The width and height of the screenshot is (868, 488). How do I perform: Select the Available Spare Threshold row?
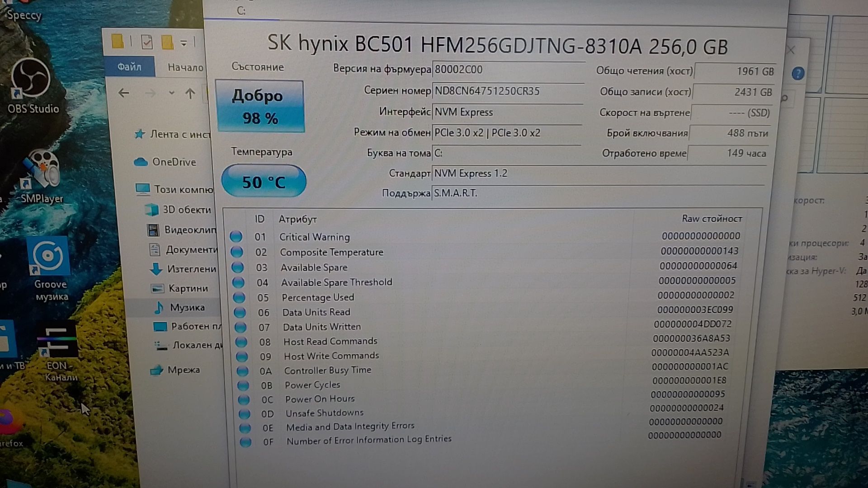coord(485,282)
